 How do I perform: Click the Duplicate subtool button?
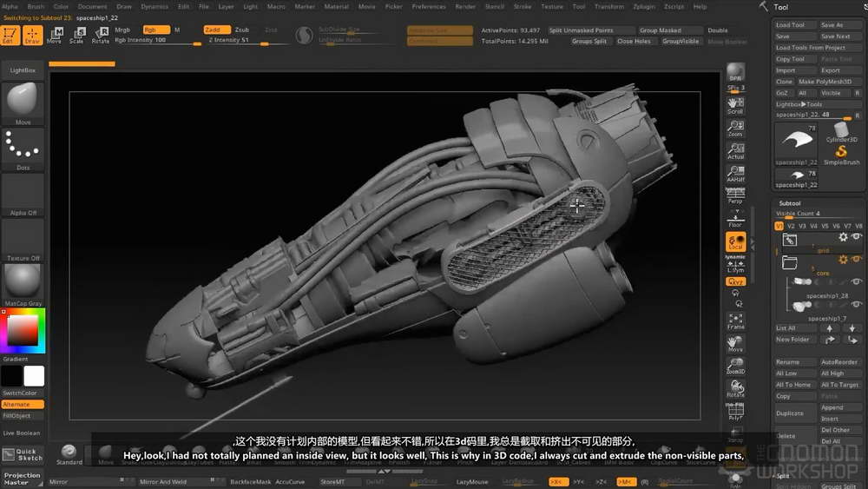click(x=795, y=413)
